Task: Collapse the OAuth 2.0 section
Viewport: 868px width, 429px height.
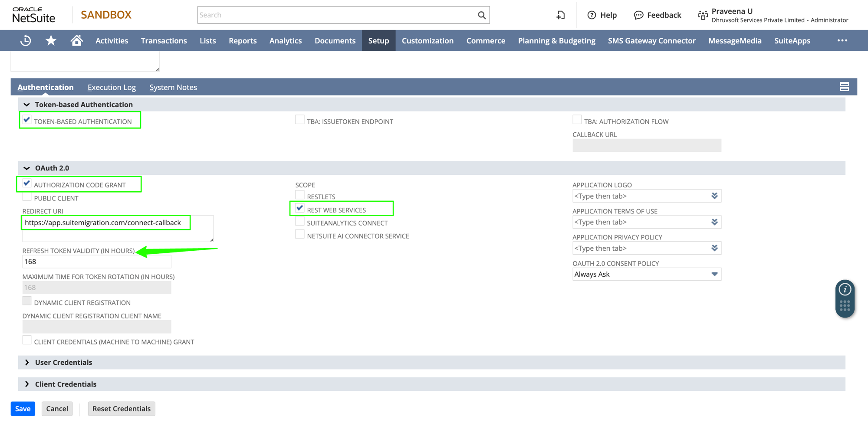Action: [26, 168]
